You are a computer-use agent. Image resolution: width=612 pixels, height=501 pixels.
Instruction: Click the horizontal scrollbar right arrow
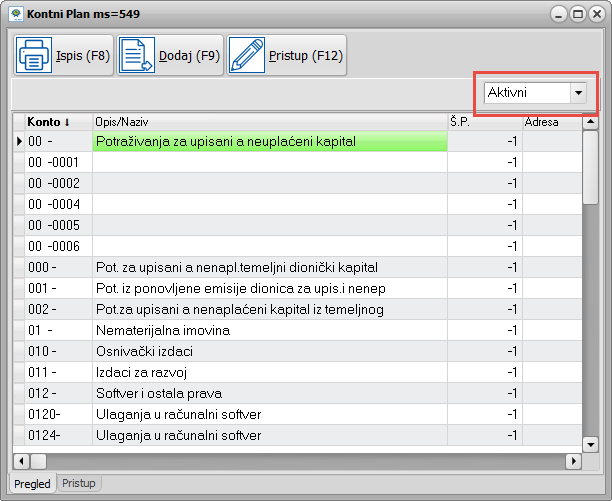(573, 461)
